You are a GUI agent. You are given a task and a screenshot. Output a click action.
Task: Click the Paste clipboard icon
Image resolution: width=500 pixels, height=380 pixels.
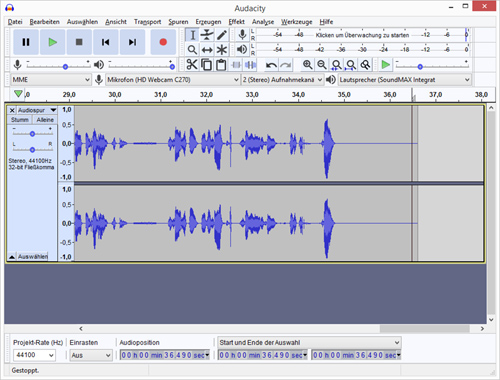pyautogui.click(x=221, y=65)
